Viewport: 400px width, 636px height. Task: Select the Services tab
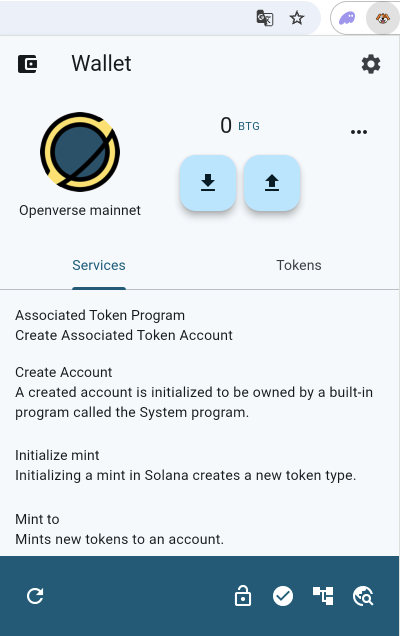[x=99, y=265]
